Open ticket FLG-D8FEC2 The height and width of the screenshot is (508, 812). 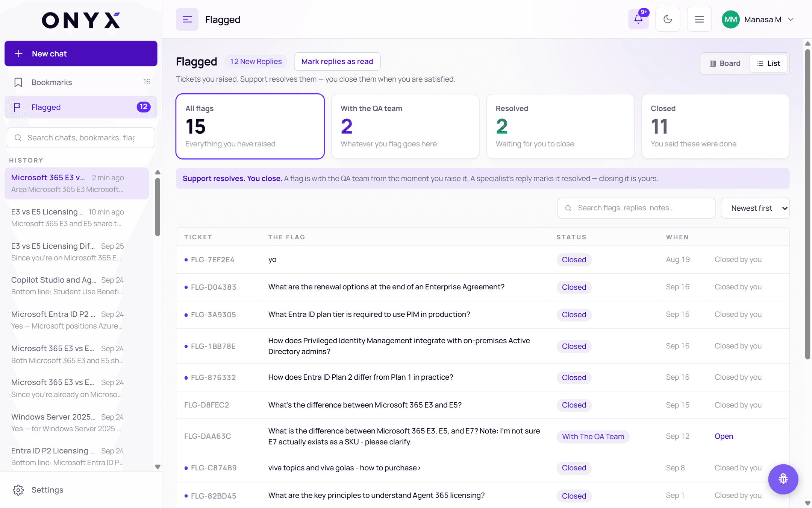(x=483, y=405)
